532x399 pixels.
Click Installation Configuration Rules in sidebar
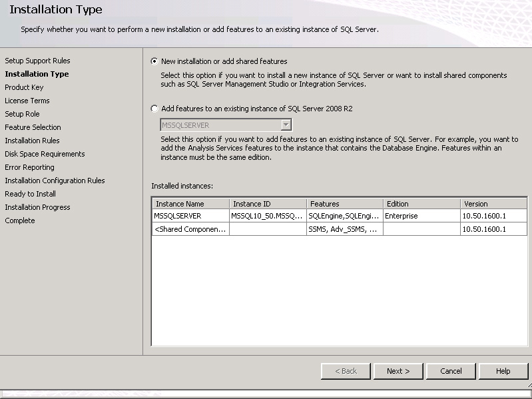pyautogui.click(x=55, y=181)
